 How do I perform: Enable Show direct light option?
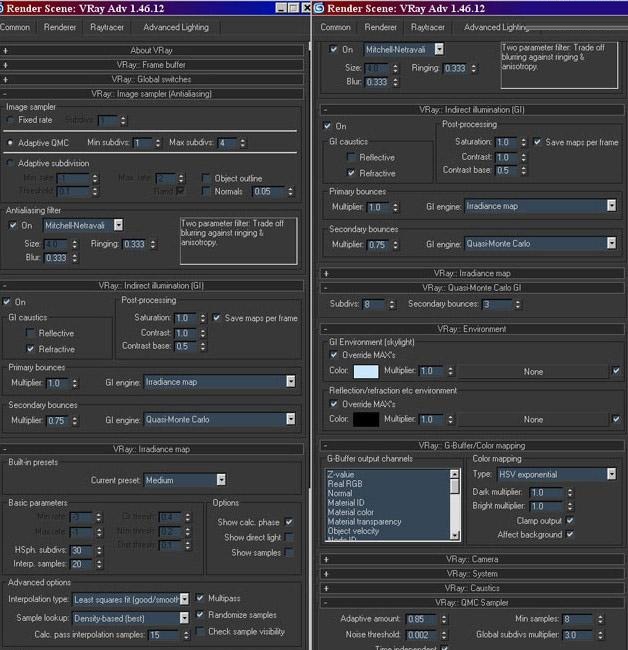click(289, 537)
